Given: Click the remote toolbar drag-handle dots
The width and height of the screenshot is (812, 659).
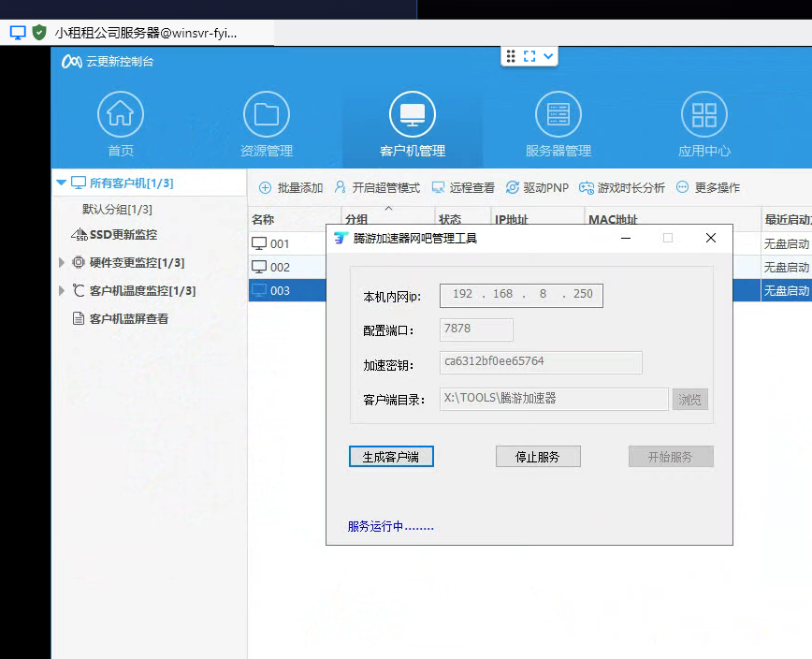Looking at the screenshot, I should (x=511, y=56).
